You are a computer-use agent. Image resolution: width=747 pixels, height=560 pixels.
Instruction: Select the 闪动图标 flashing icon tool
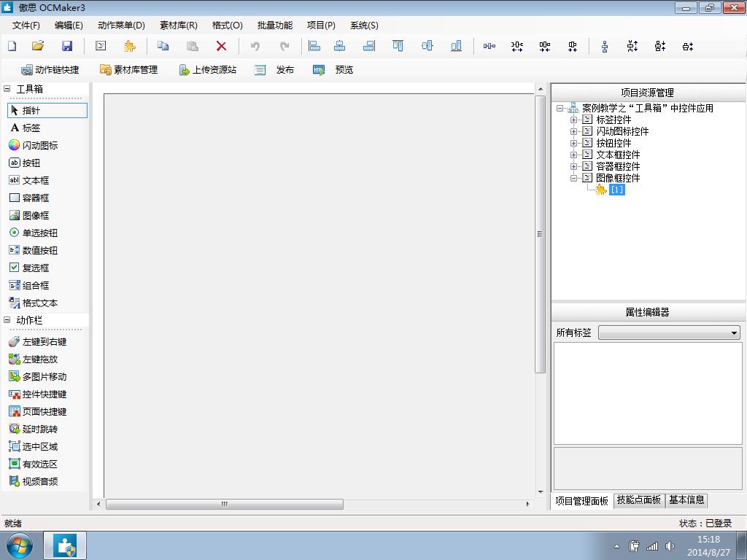click(39, 145)
